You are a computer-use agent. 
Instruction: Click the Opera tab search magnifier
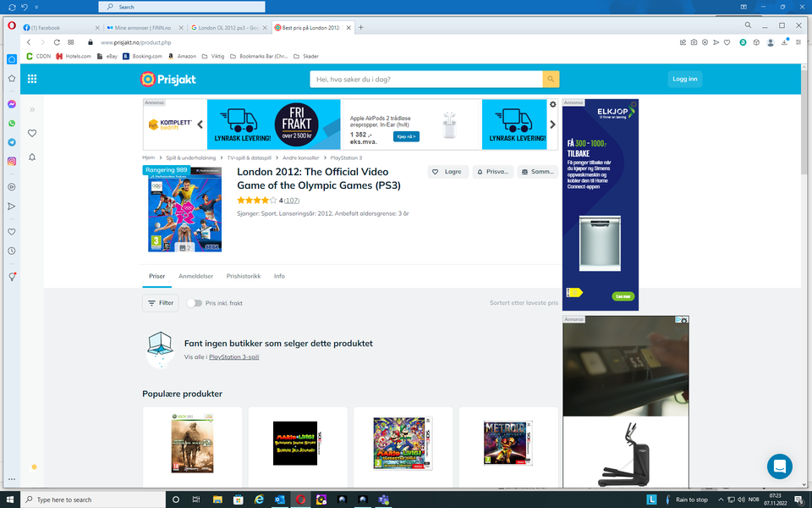pos(748,25)
